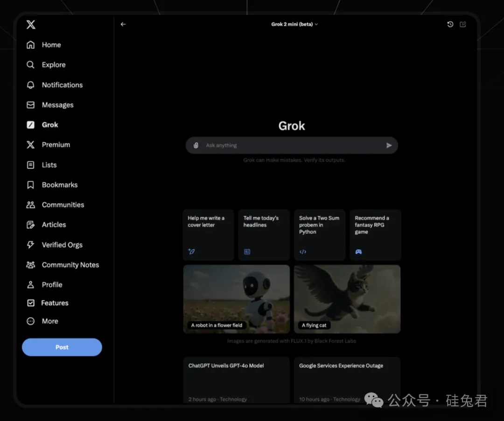This screenshot has height=421, width=504.
Task: Start new chat with compose icon
Action: [463, 24]
